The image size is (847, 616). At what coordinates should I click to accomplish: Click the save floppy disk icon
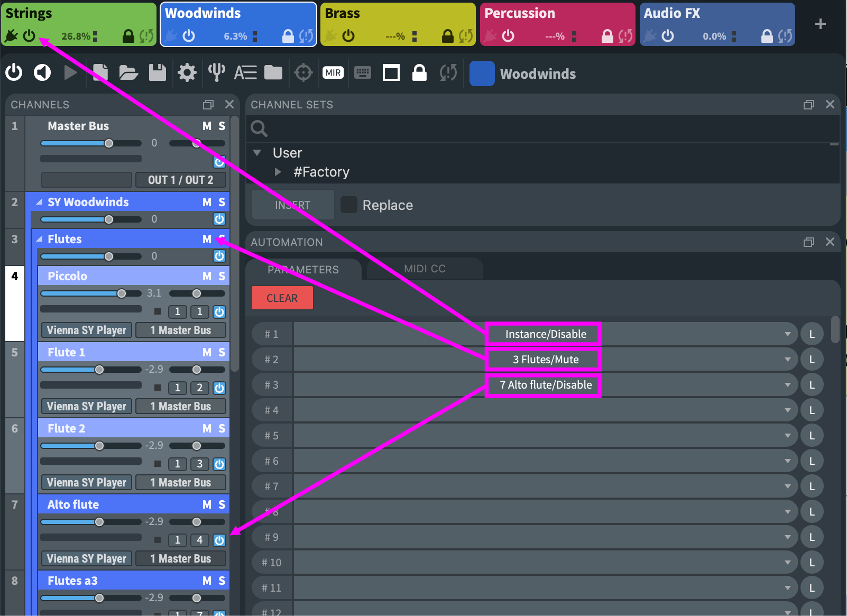pos(157,73)
